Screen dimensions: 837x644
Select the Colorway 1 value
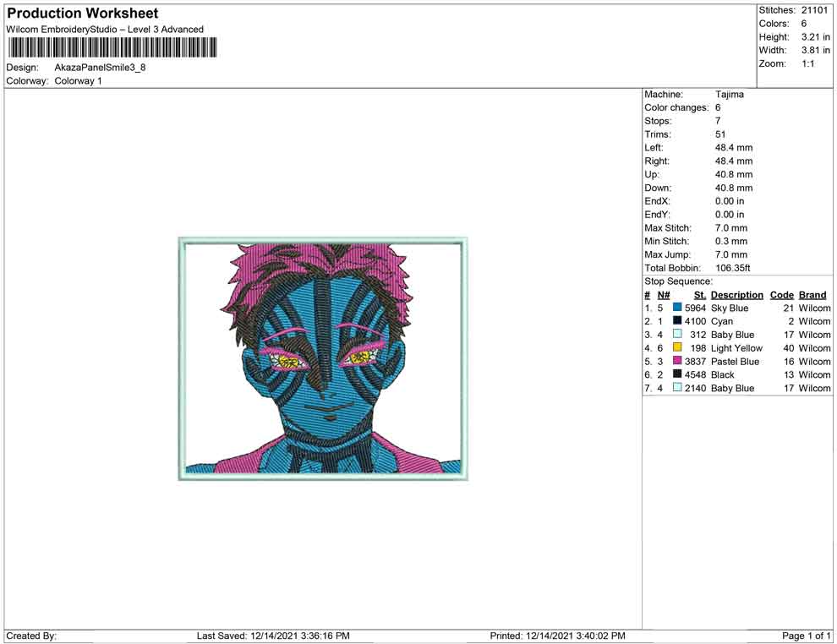[x=78, y=80]
